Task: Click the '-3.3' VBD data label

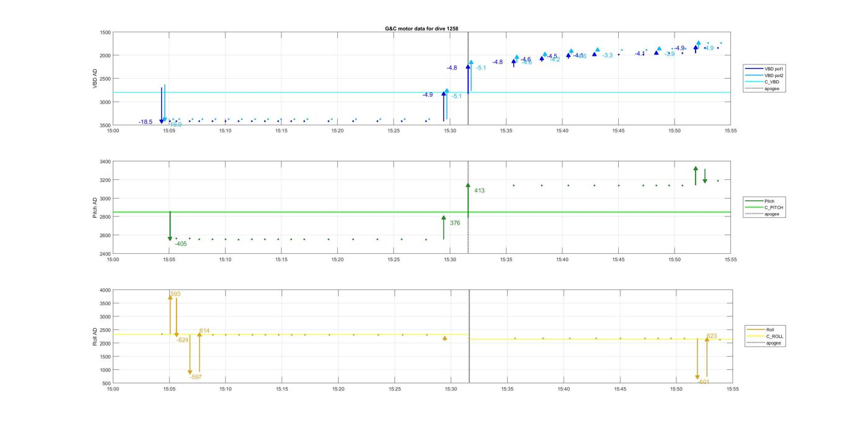Action: pos(608,56)
